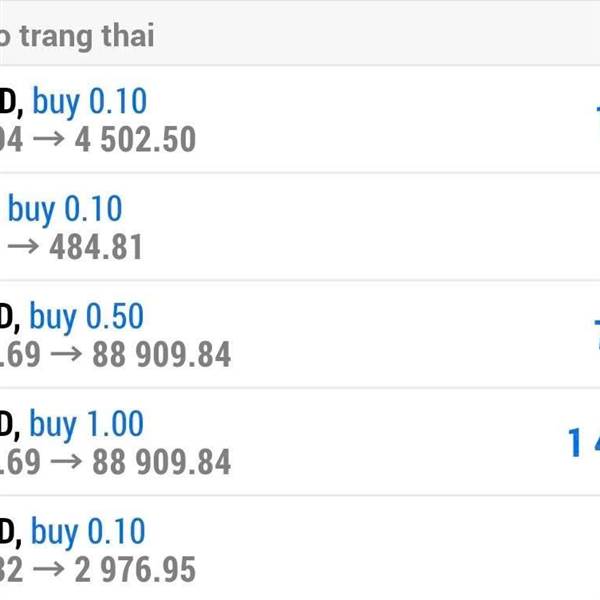Image resolution: width=600 pixels, height=600 pixels.
Task: Tap the 88 909.84 price under buy 1.00
Action: (158, 462)
